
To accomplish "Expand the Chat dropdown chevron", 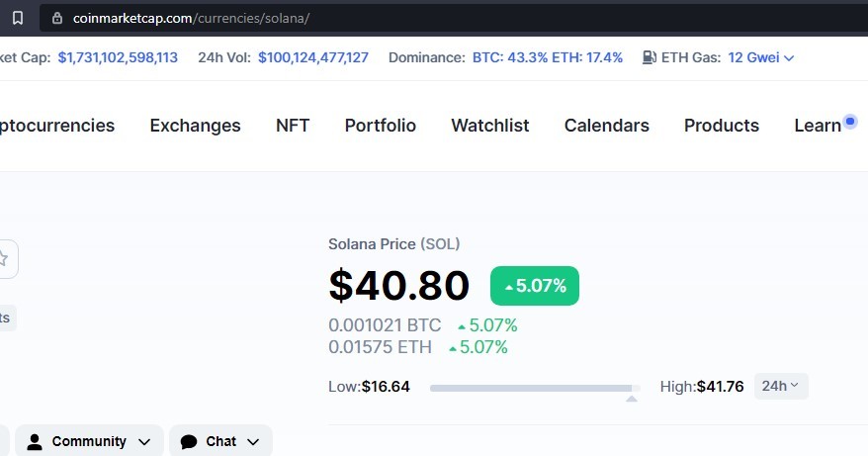I will coord(253,442).
